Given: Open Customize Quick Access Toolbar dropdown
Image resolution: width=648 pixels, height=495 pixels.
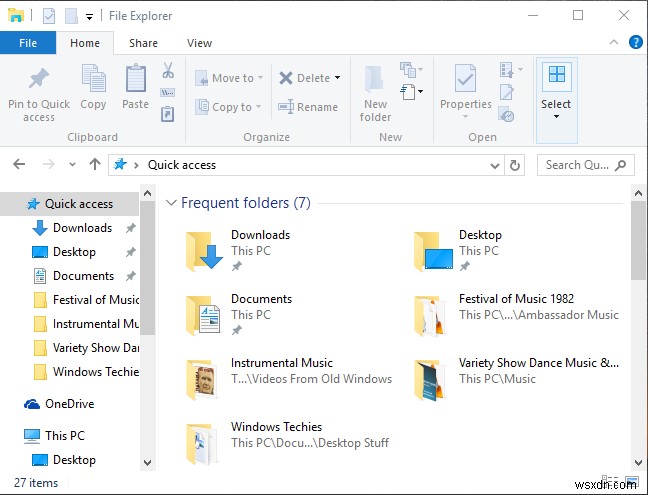Looking at the screenshot, I should tap(89, 17).
